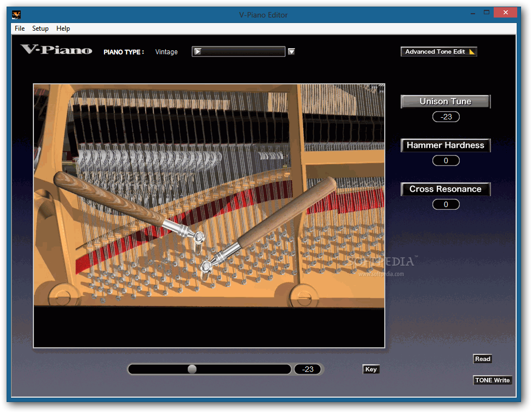Select the Cross Resonance parameter button

[x=446, y=189]
